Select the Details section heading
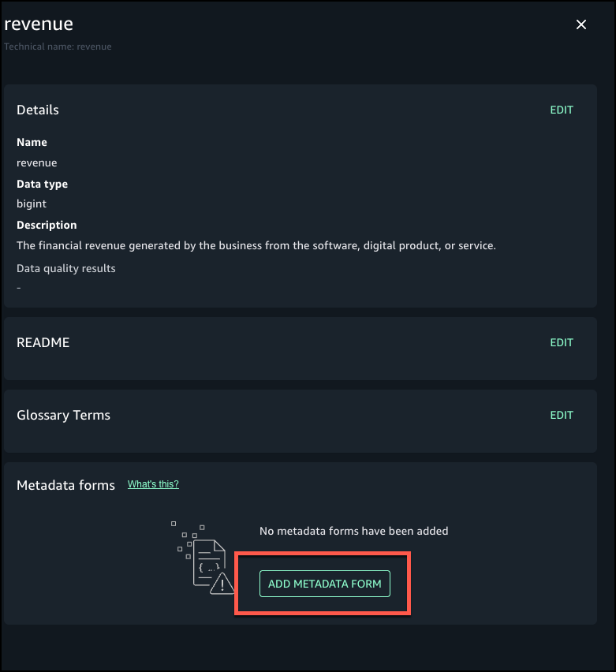The image size is (616, 672). click(38, 110)
